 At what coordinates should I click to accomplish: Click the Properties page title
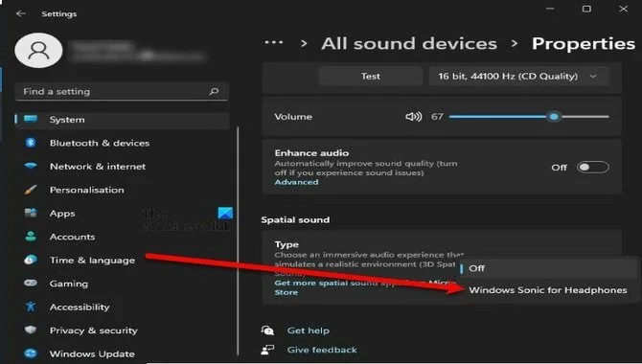[584, 43]
